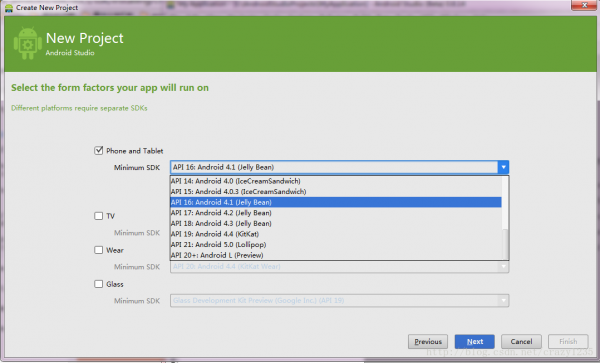Click the Next button
Image resolution: width=600 pixels, height=363 pixels.
pyautogui.click(x=474, y=342)
